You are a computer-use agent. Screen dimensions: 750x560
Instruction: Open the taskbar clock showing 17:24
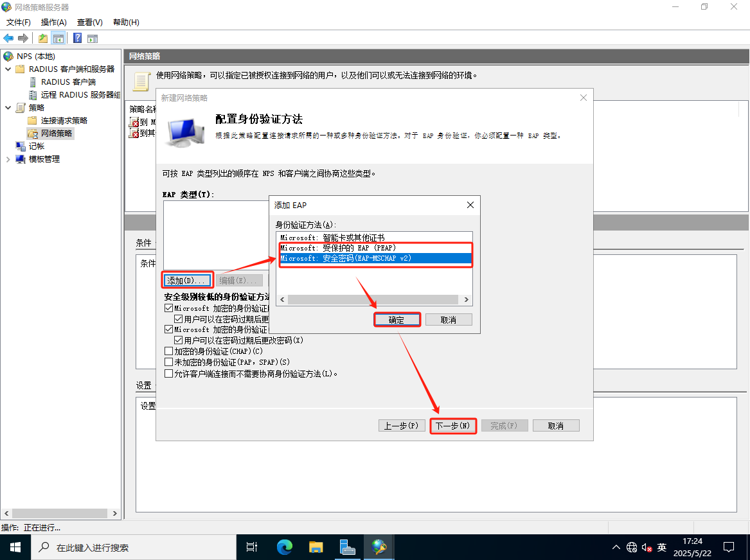tap(692, 547)
